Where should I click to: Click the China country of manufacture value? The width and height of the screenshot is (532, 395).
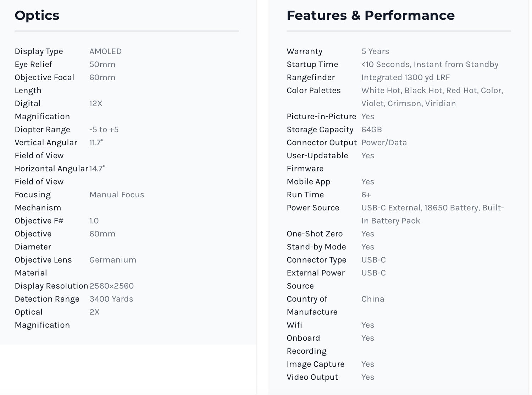tap(373, 299)
